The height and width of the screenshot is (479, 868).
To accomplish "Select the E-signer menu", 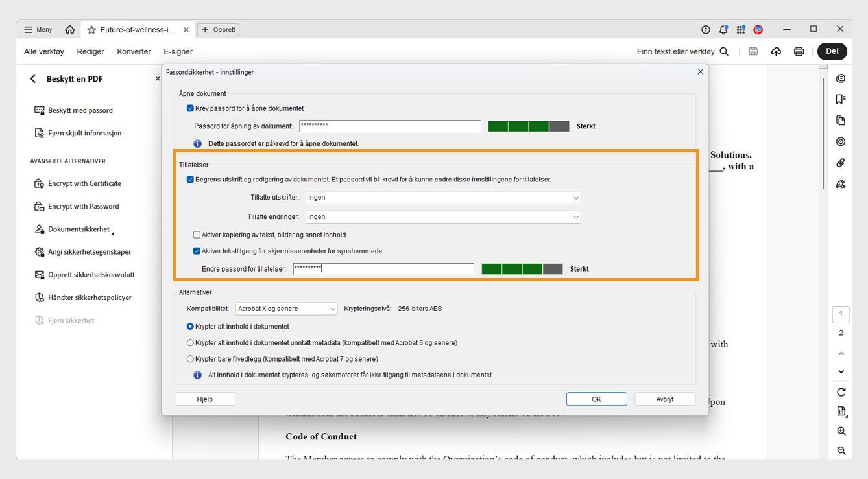I will pos(178,52).
